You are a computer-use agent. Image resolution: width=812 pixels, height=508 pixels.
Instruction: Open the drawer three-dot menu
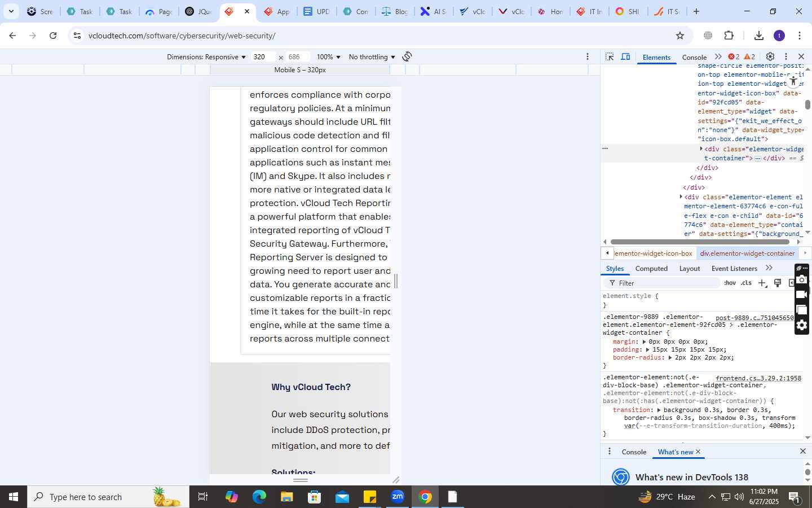(x=609, y=452)
